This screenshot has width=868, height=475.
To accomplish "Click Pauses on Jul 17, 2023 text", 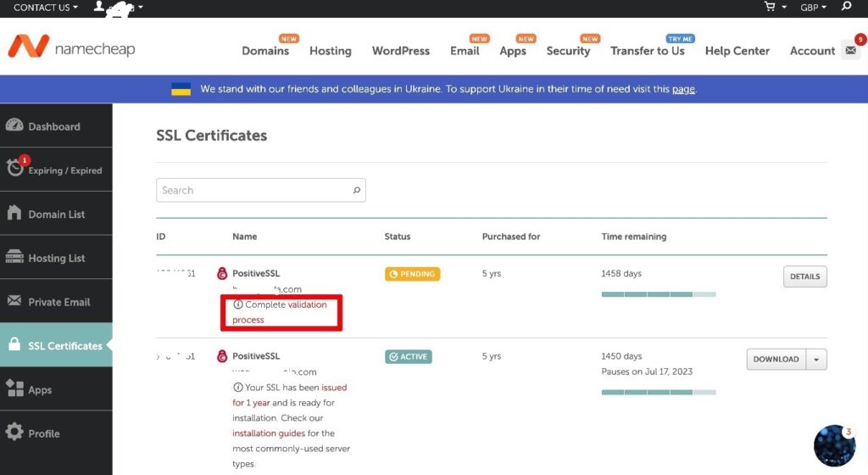I will coord(647,372).
